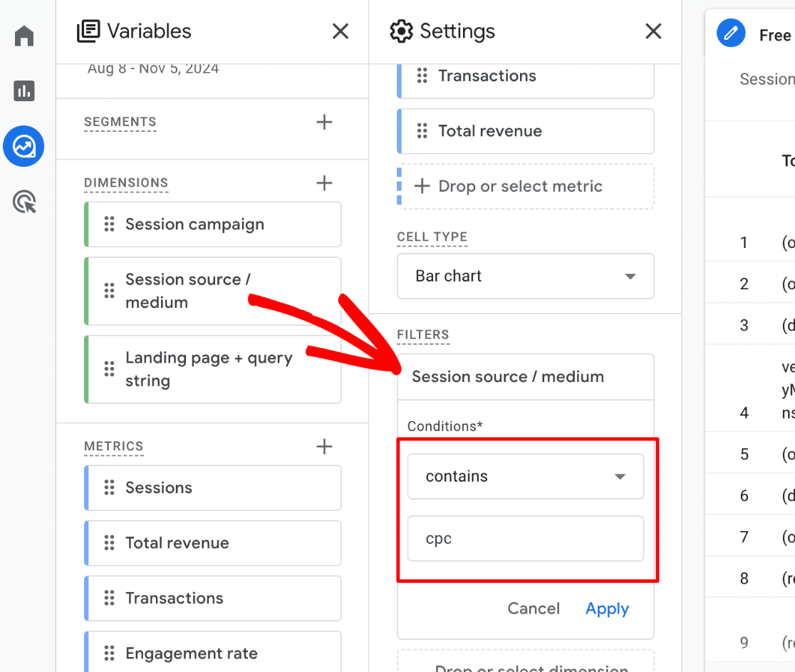Select the Session campaign dimension chip
The height and width of the screenshot is (672, 795).
tap(212, 224)
